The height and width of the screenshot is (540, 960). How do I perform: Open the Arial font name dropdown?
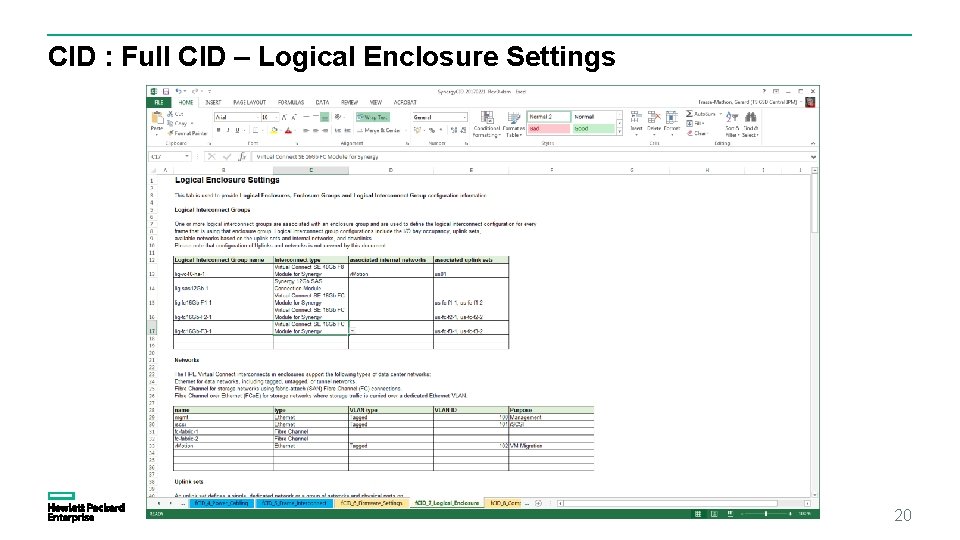(257, 117)
